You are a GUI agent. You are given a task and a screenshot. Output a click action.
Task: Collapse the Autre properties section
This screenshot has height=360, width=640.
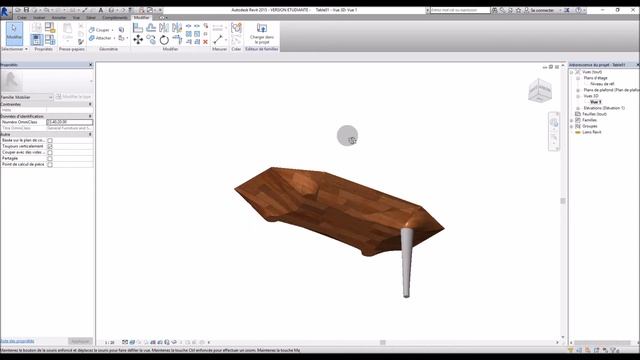[90, 134]
